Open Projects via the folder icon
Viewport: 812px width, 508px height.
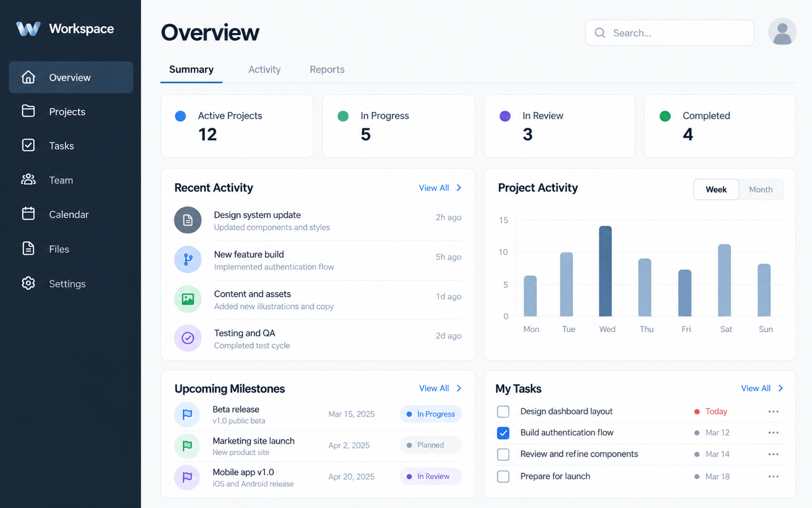click(28, 111)
